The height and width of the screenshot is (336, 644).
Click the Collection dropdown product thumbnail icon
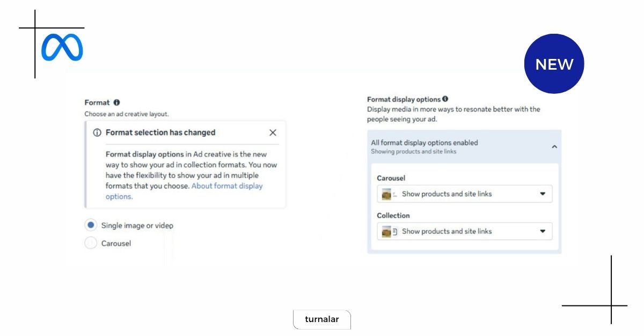point(386,232)
